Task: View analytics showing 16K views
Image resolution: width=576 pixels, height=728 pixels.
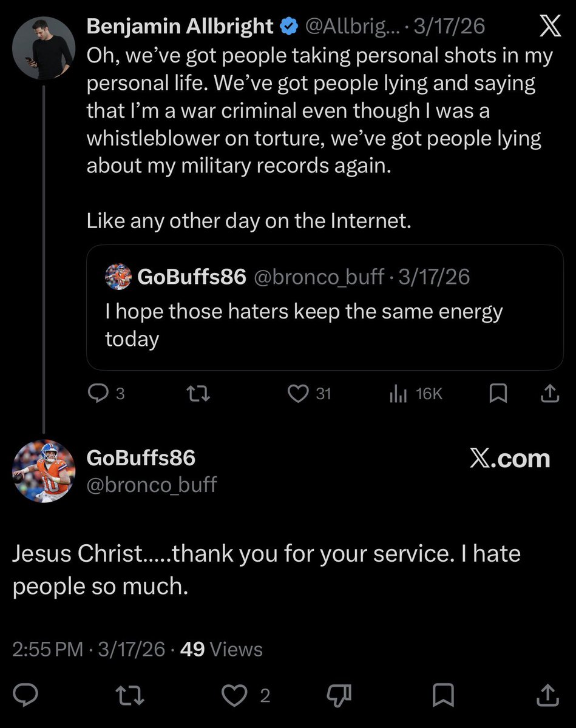Action: click(398, 394)
